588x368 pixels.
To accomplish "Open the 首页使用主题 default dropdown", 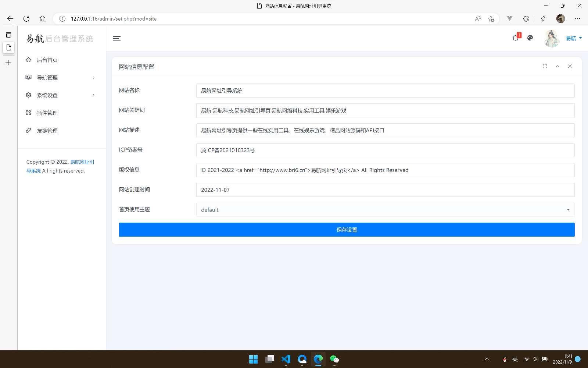I will [385, 210].
